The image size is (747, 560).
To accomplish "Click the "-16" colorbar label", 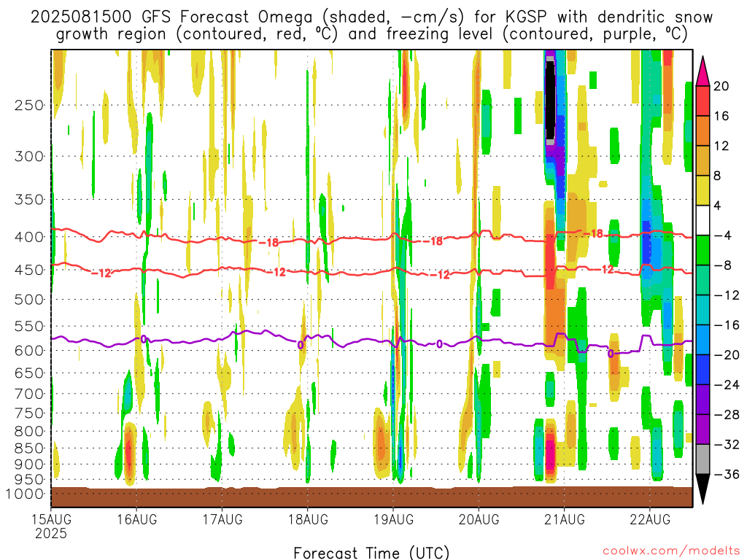I will tap(727, 325).
